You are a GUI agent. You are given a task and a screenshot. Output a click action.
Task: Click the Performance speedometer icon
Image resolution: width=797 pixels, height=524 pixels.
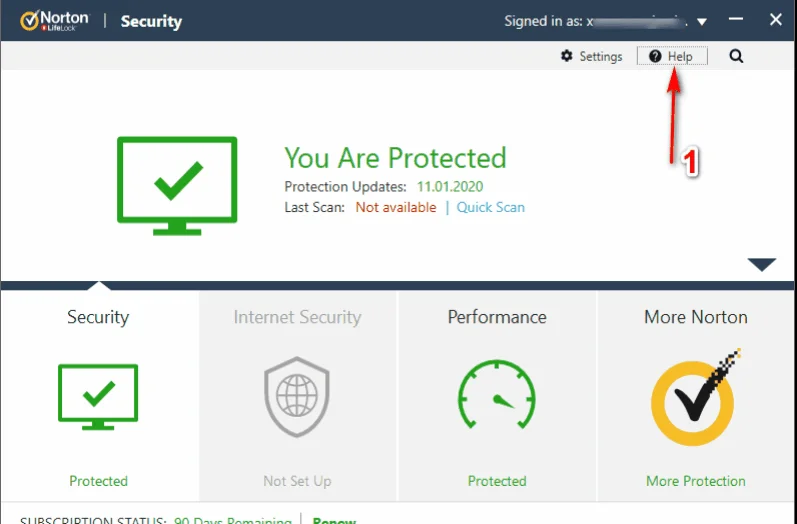(497, 397)
